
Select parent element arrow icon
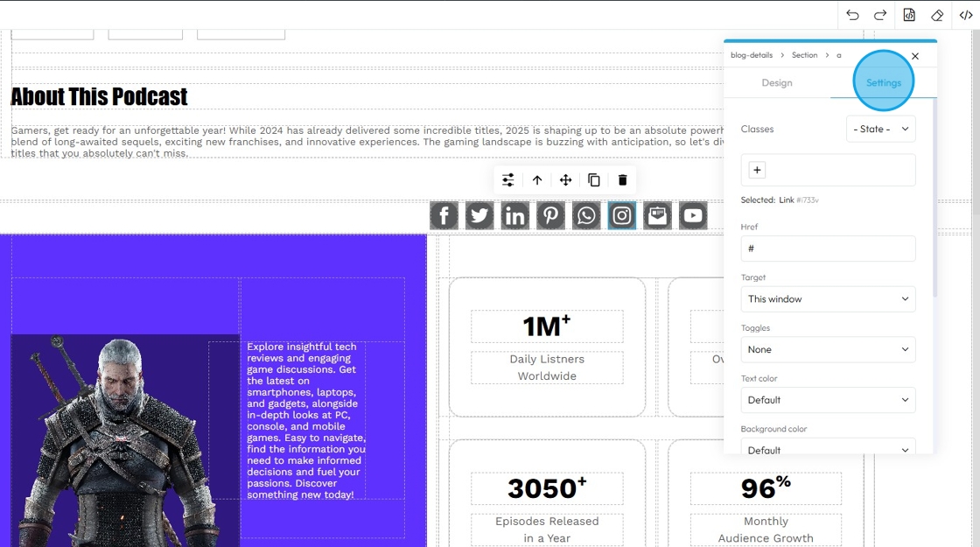537,180
